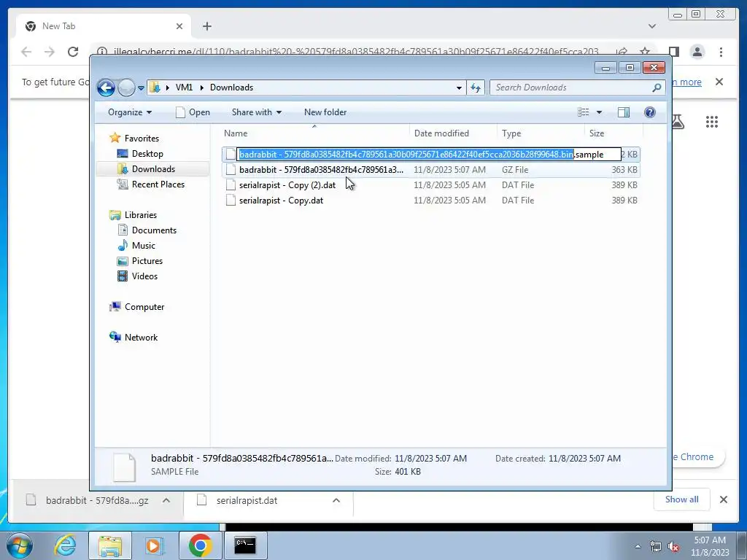Image resolution: width=747 pixels, height=560 pixels.
Task: Open the Share with menu
Action: [256, 112]
